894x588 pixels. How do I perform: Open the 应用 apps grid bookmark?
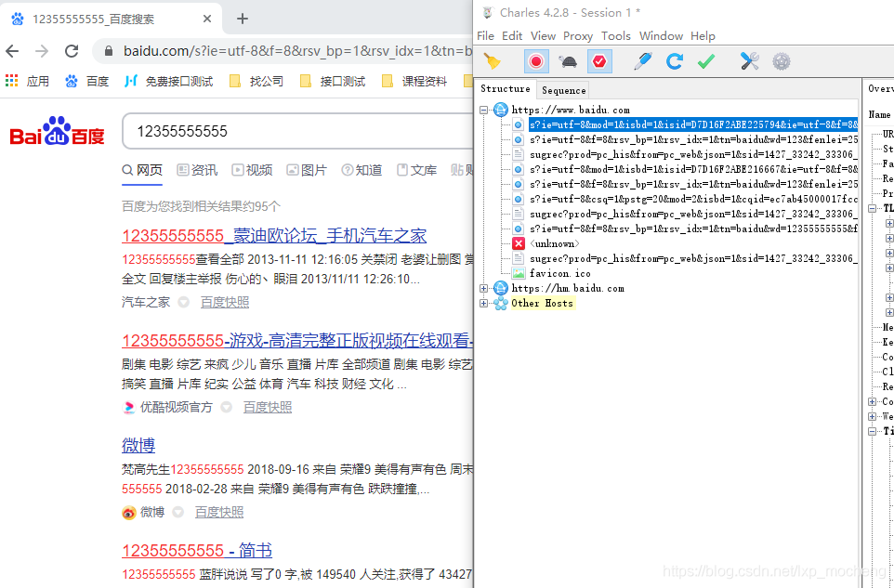[x=27, y=81]
